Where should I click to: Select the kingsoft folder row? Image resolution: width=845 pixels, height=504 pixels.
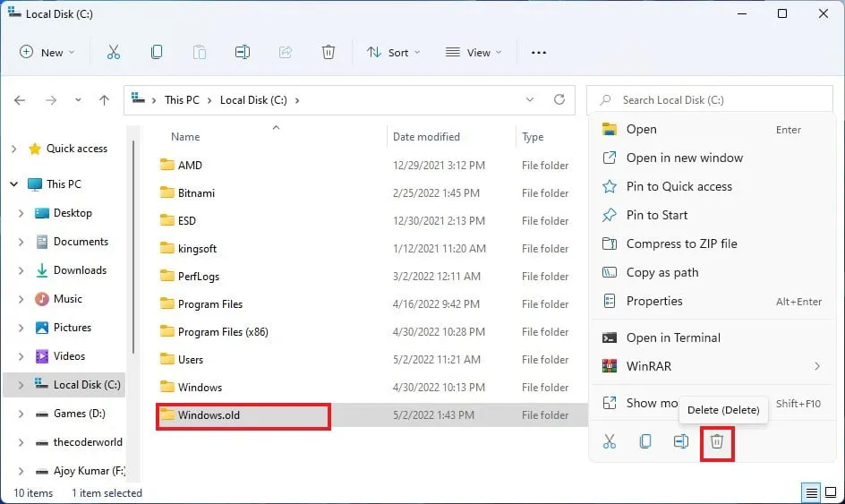(x=371, y=249)
